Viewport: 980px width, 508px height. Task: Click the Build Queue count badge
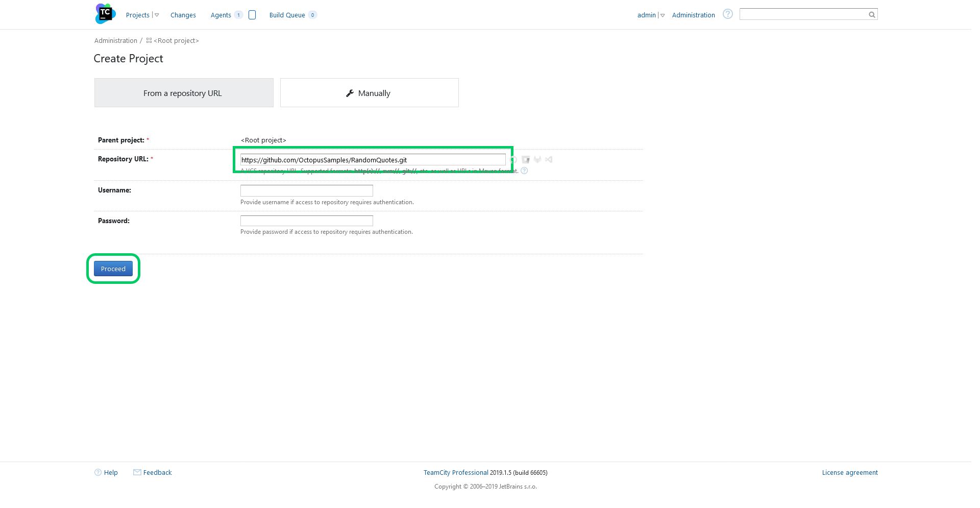[312, 15]
